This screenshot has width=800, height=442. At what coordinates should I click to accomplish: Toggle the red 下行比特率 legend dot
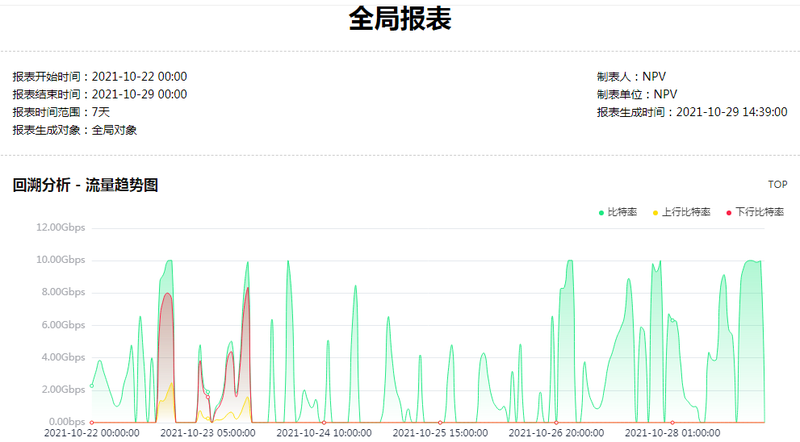[729, 212]
